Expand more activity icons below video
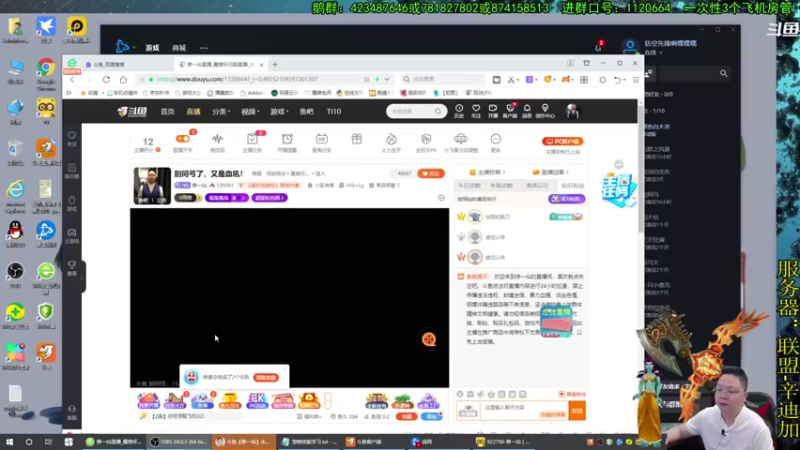Screen dimensions: 800x450 328,401
